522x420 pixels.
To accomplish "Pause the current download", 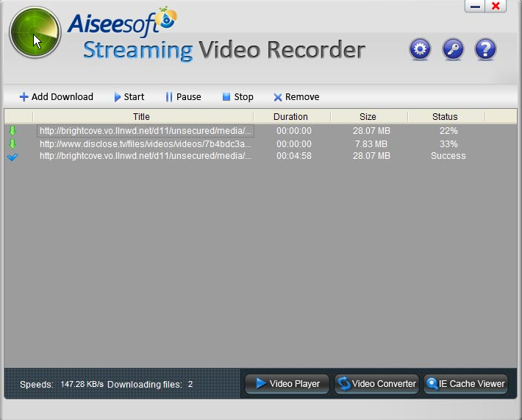I will click(183, 97).
